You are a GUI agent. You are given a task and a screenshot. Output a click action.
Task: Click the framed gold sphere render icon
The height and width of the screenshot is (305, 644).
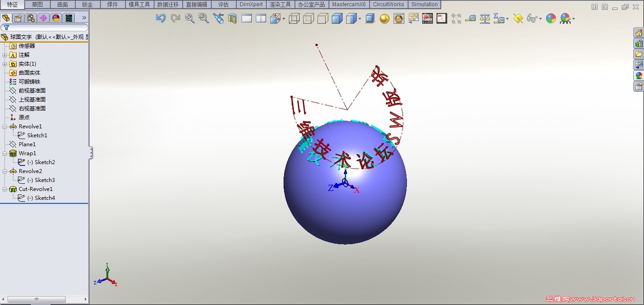[399, 18]
